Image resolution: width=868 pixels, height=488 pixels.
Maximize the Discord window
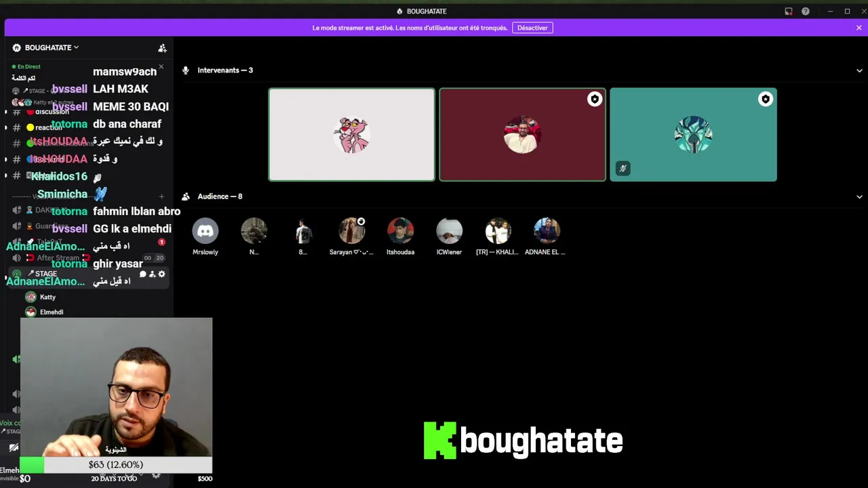tap(847, 12)
